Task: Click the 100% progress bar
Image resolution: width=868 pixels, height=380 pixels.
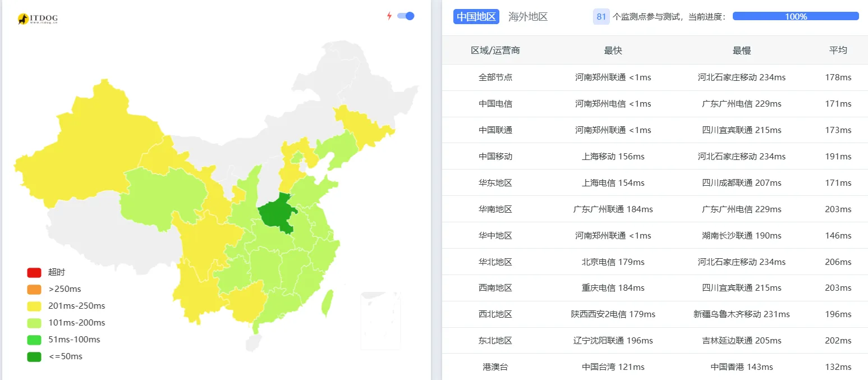Action: click(796, 16)
